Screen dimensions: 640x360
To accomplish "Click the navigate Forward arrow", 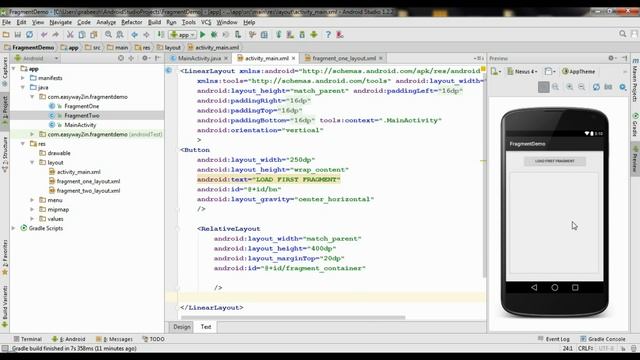I will tap(146, 35).
